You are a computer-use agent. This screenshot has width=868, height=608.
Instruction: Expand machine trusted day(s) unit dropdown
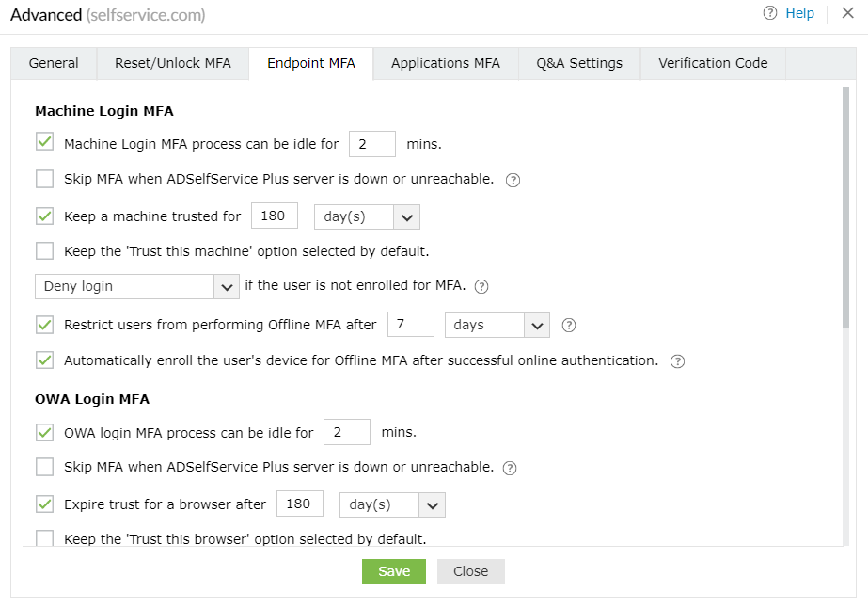(367, 216)
